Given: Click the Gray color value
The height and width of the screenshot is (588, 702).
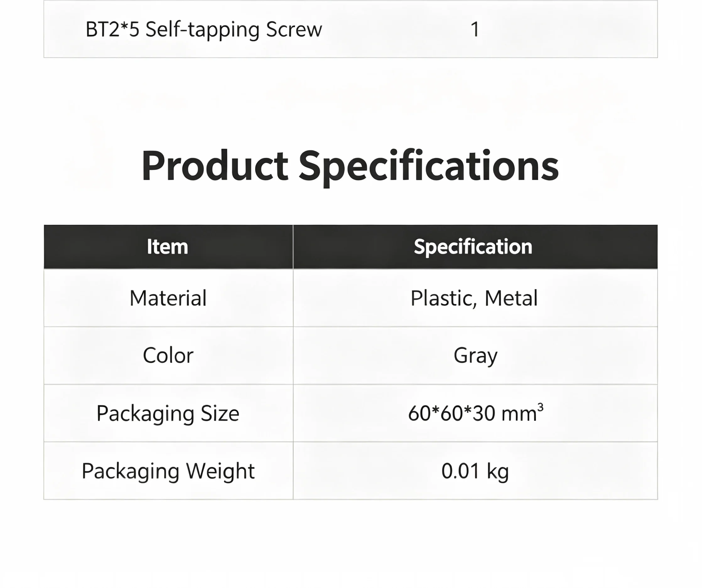Looking at the screenshot, I should pos(475,356).
